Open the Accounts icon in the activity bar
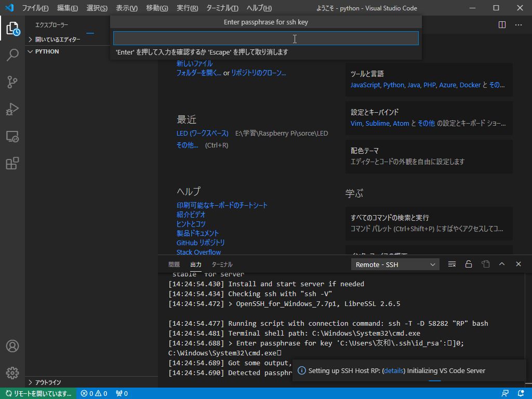This screenshot has height=399, width=532. 12,345
